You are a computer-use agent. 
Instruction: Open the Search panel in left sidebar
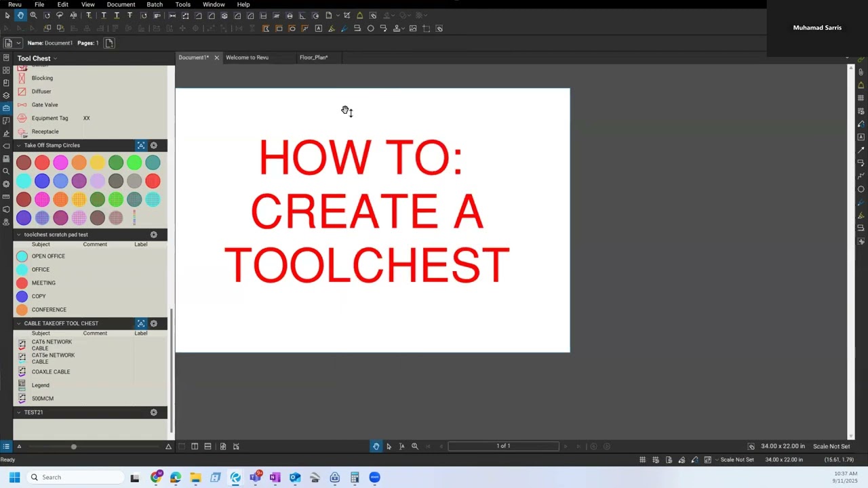coord(6,171)
